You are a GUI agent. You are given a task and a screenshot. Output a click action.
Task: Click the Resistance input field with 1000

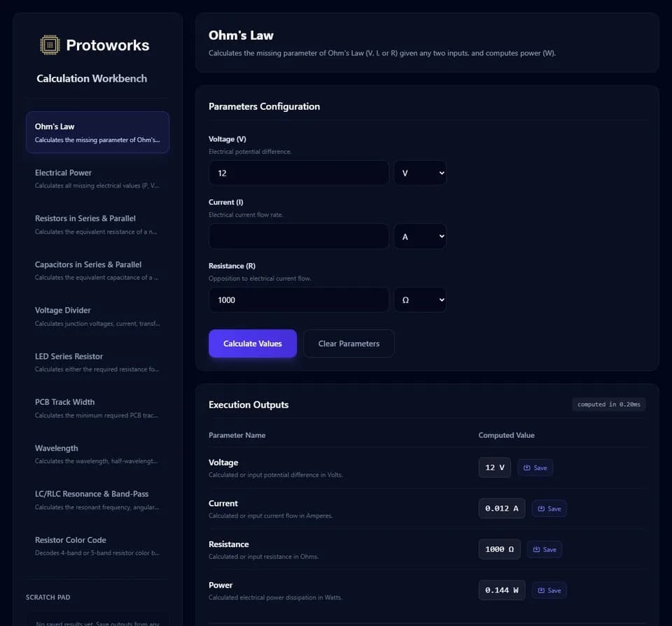coord(299,300)
